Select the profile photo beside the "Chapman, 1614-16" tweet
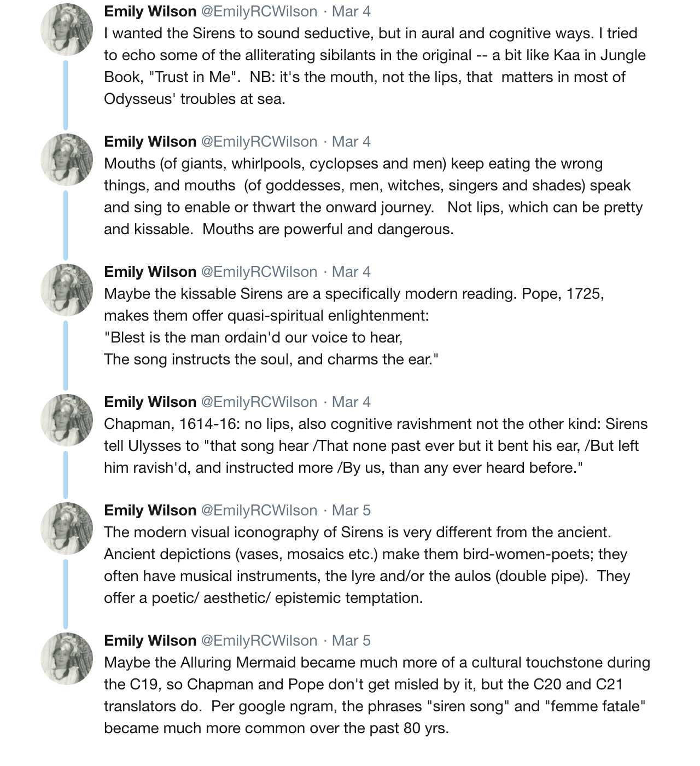The image size is (700, 766). click(x=67, y=420)
